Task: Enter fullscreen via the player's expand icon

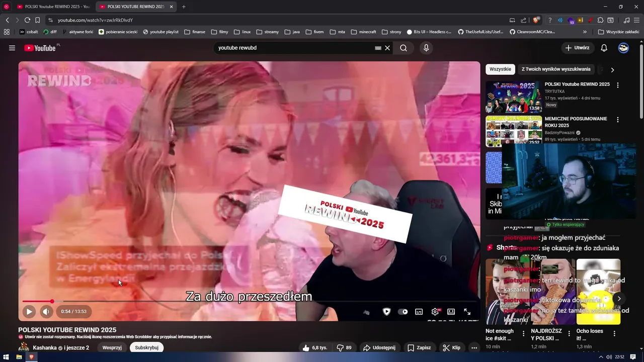Action: tap(467, 312)
